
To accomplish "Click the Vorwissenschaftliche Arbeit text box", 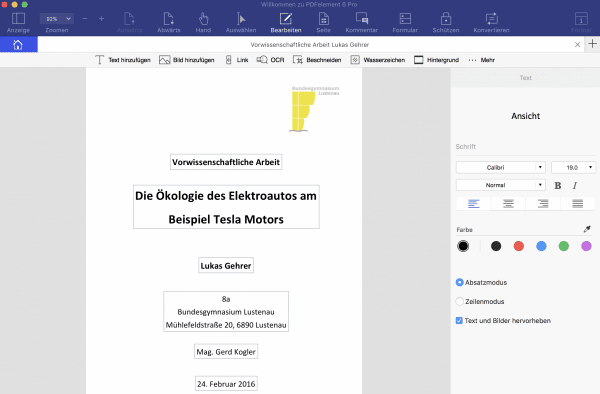I will pos(226,162).
